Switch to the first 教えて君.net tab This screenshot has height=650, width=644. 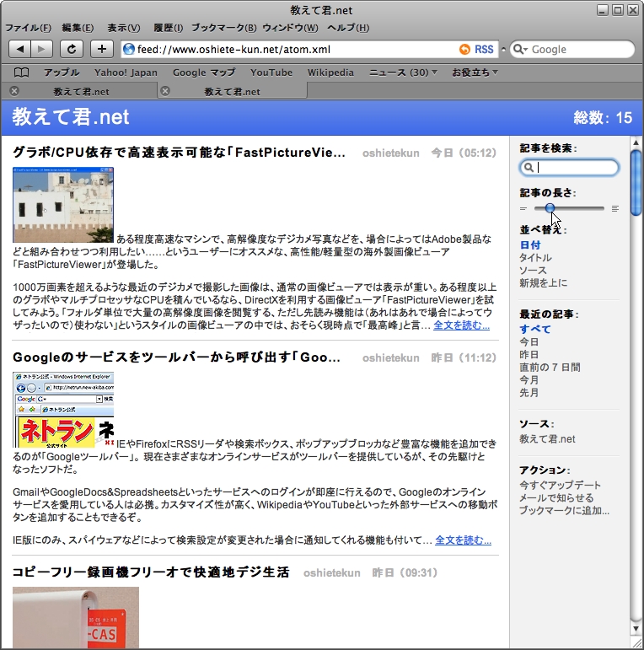(x=81, y=91)
